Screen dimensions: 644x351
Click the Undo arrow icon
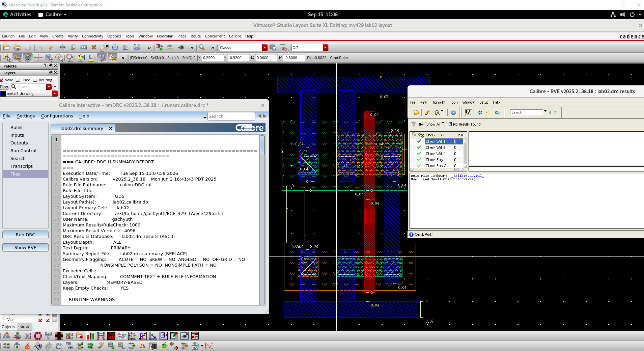coord(41,48)
